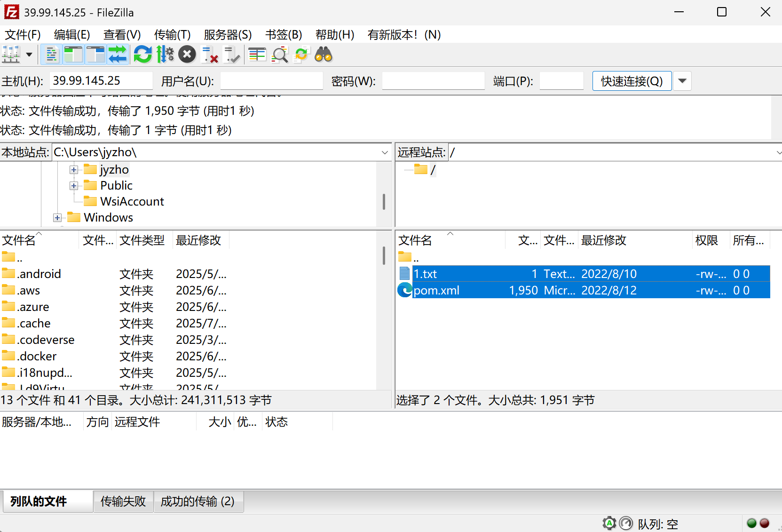Open the local site path dropdown
782x532 pixels.
[385, 152]
